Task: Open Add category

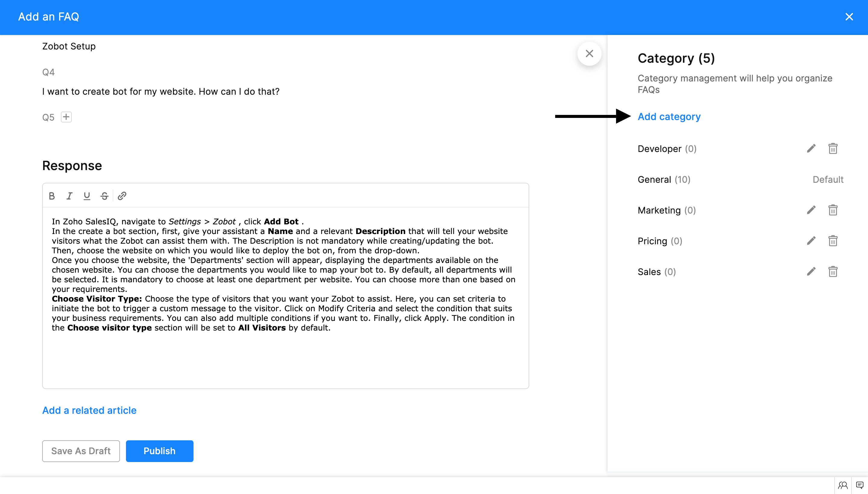Action: (x=669, y=116)
